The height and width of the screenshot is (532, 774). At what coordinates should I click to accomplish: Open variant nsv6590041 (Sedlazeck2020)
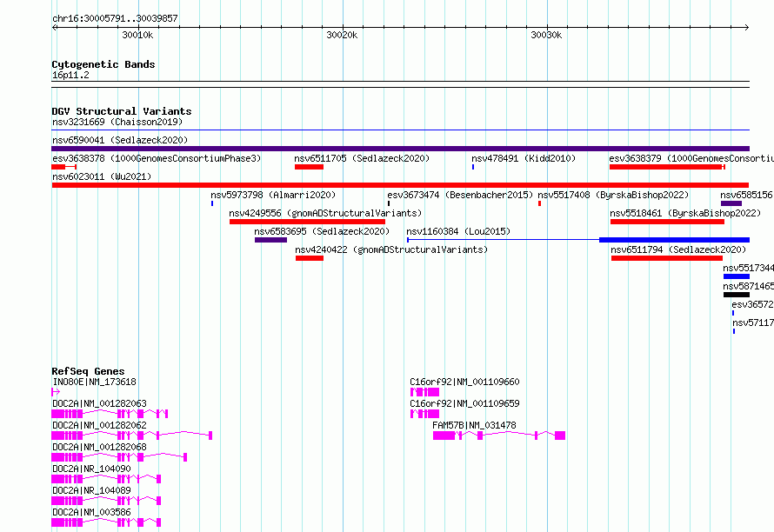pos(120,140)
